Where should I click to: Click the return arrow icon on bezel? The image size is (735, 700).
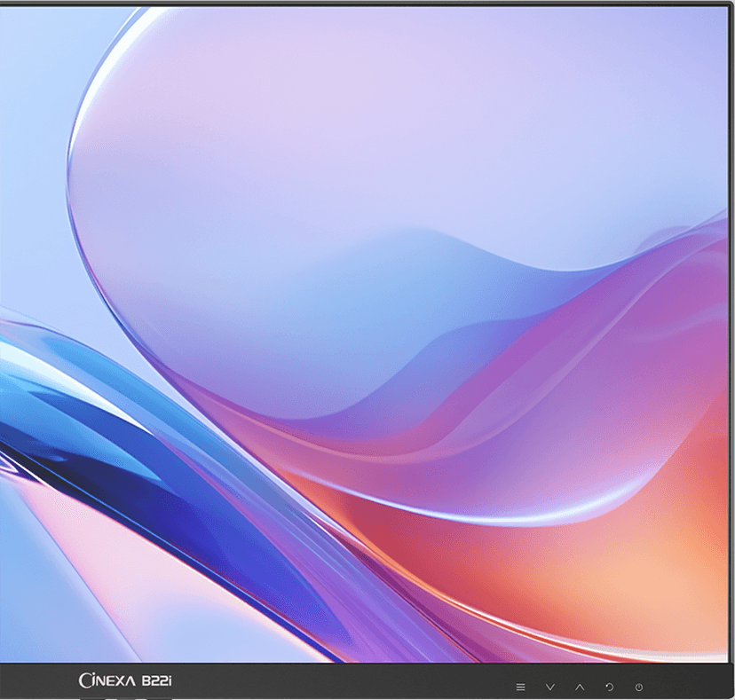[609, 687]
